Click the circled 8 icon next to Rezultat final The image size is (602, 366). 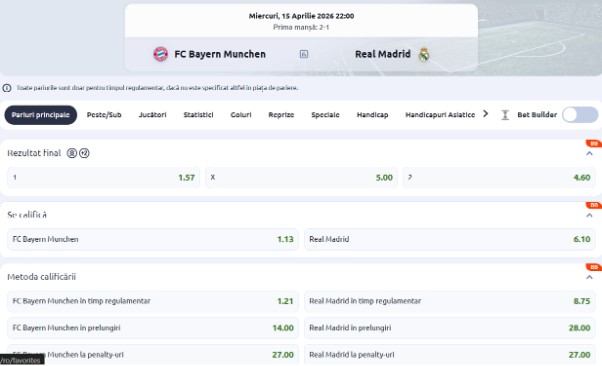click(72, 153)
